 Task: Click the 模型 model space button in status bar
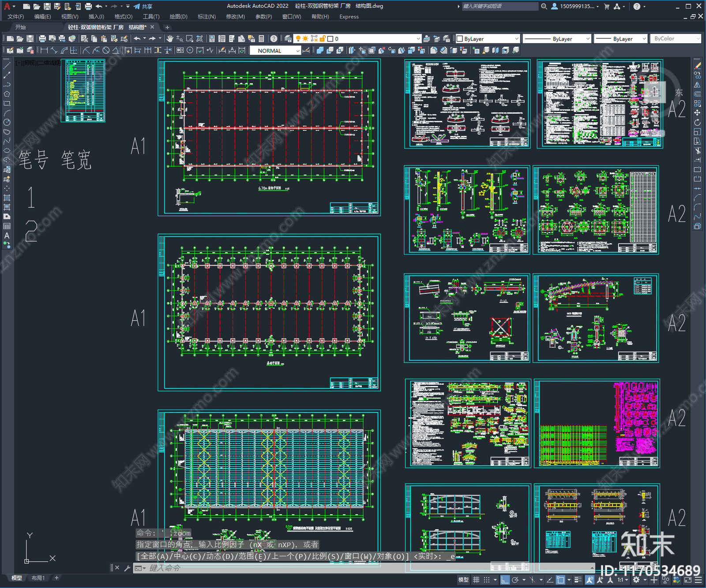[x=463, y=580]
